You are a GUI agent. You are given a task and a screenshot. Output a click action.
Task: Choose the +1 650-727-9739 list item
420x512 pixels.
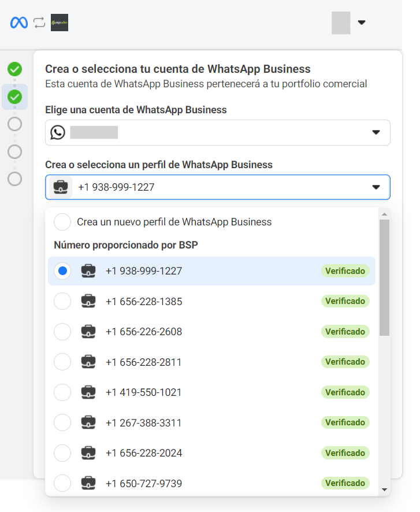(143, 483)
